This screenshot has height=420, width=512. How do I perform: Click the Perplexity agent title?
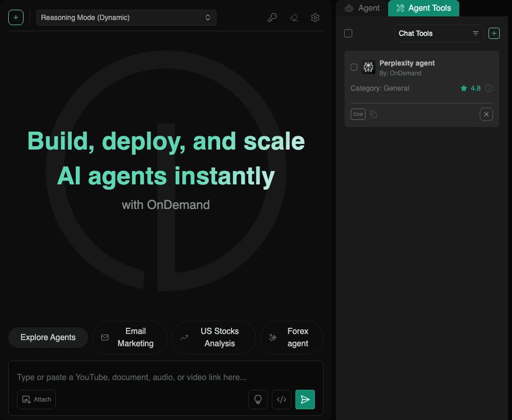tap(407, 63)
